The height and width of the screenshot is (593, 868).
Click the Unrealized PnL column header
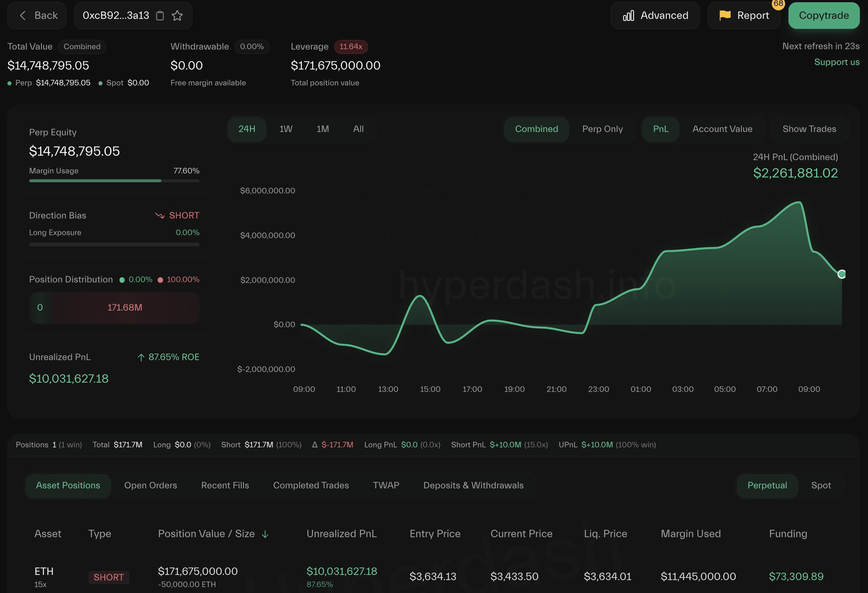point(342,534)
